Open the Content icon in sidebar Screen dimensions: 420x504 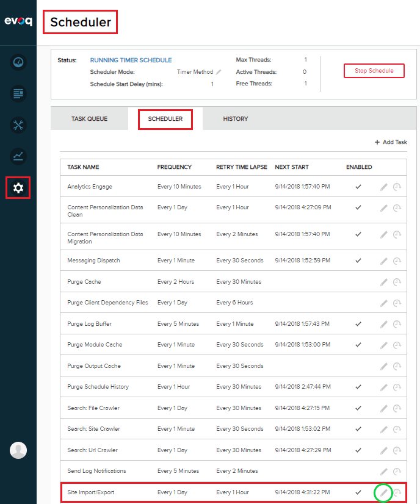(x=18, y=93)
